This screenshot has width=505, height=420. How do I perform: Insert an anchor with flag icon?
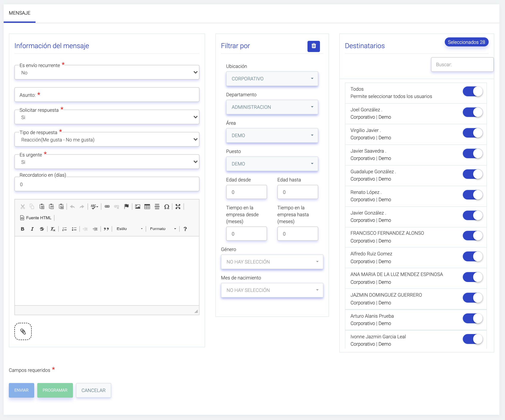(x=127, y=207)
